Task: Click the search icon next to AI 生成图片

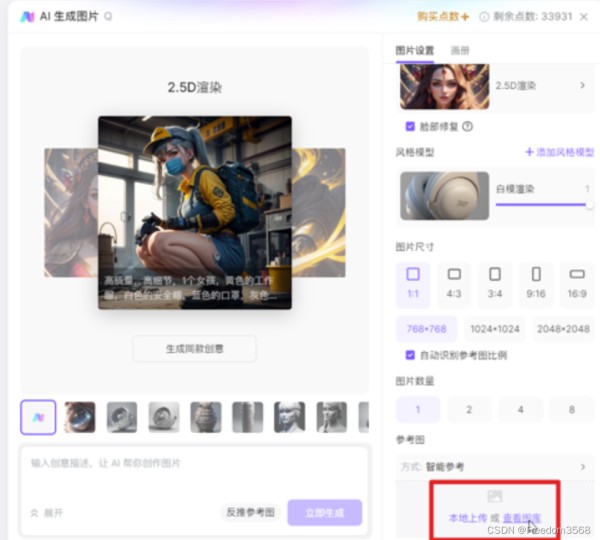Action: click(108, 16)
